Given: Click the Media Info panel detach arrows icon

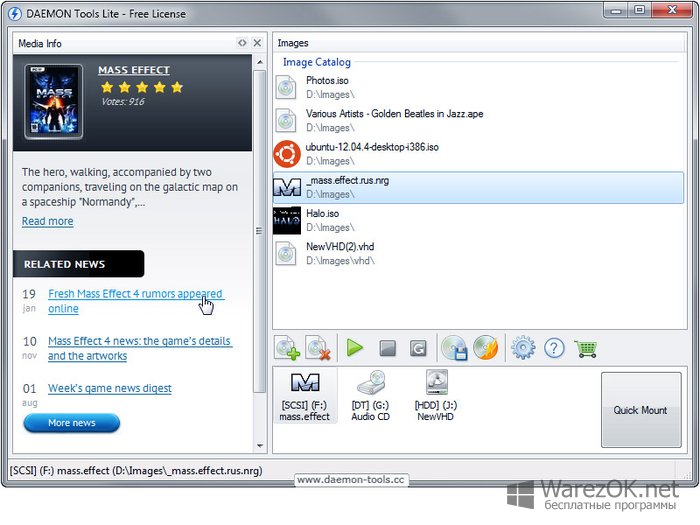Looking at the screenshot, I should [x=242, y=43].
